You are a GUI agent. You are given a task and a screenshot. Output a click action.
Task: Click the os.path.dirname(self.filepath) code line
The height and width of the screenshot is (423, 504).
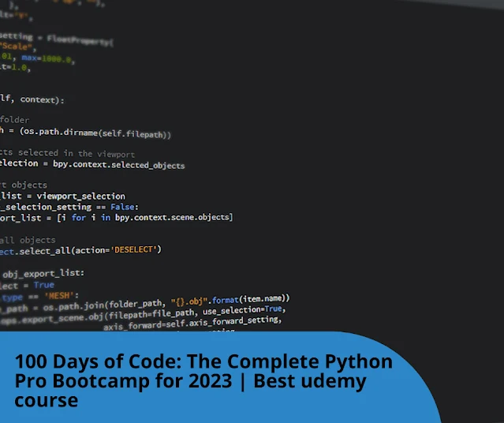(x=85, y=133)
